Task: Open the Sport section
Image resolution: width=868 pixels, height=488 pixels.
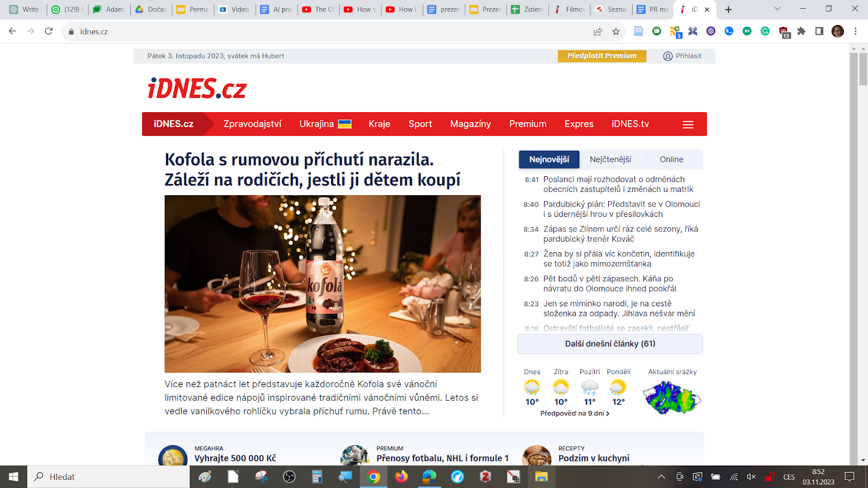Action: pos(420,124)
